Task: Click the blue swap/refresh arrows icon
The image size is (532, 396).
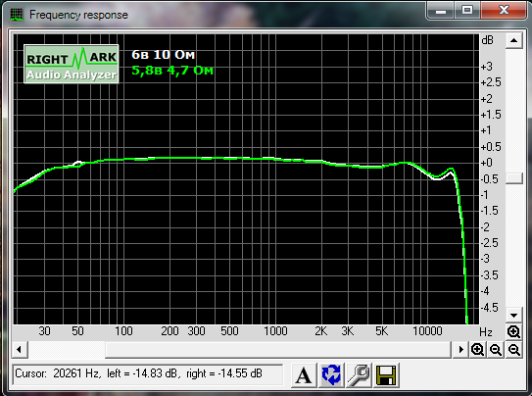Action: pos(331,374)
